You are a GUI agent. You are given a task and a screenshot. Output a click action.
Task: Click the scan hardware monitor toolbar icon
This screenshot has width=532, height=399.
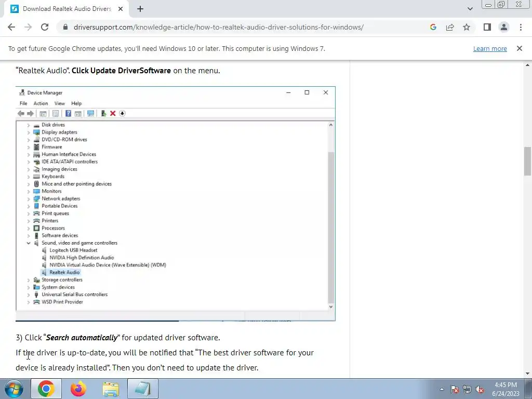pyautogui.click(x=90, y=113)
